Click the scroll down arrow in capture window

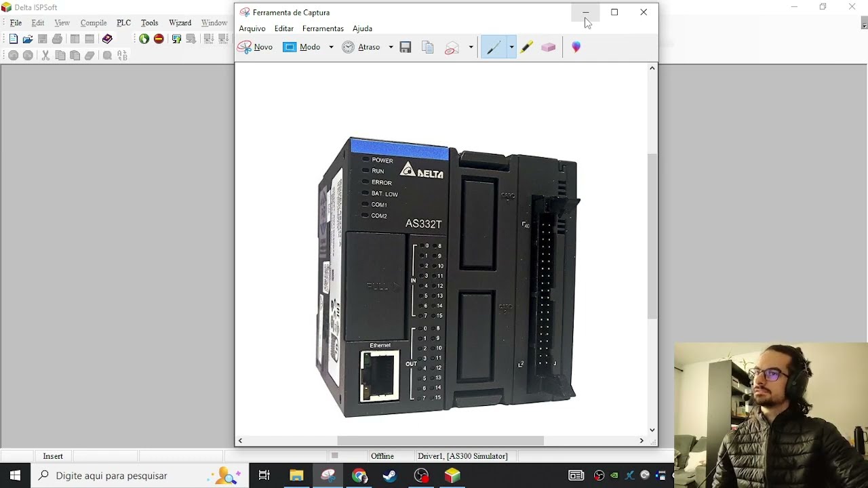tap(652, 430)
